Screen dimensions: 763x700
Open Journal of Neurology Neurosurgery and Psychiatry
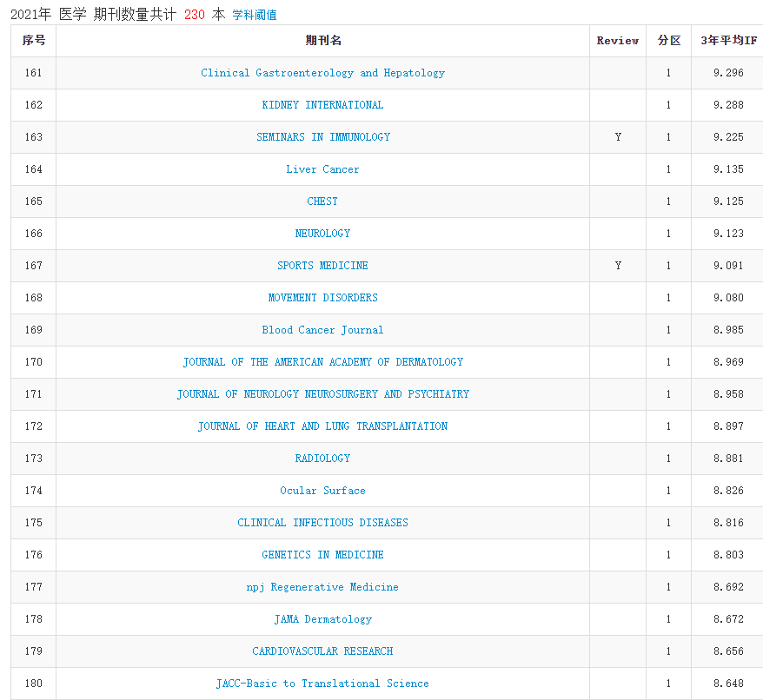pyautogui.click(x=322, y=394)
